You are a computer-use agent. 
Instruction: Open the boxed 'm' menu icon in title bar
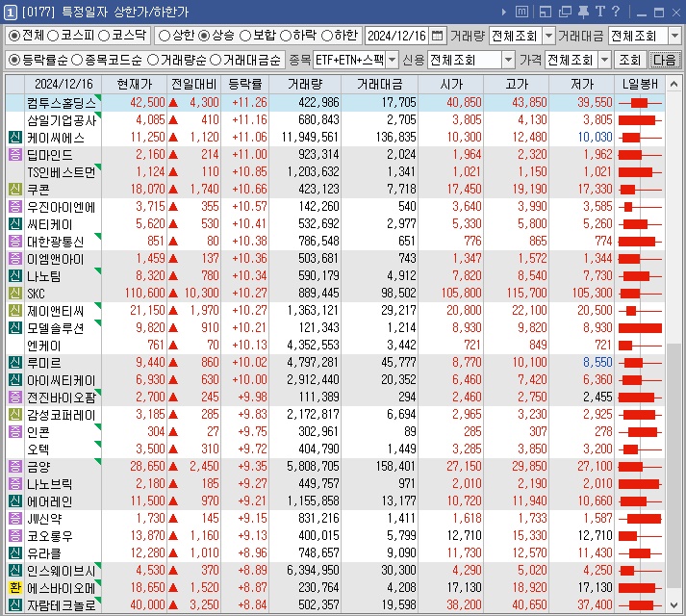pos(521,12)
